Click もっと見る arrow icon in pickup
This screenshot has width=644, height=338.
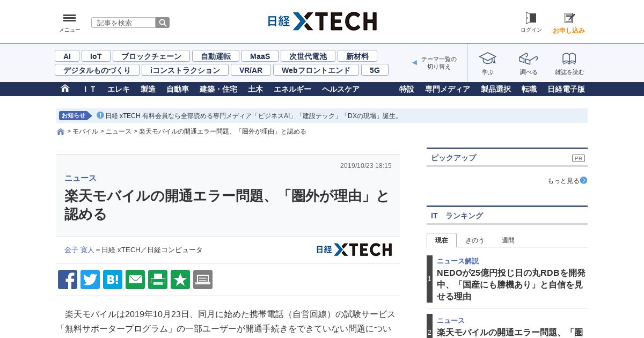583,180
